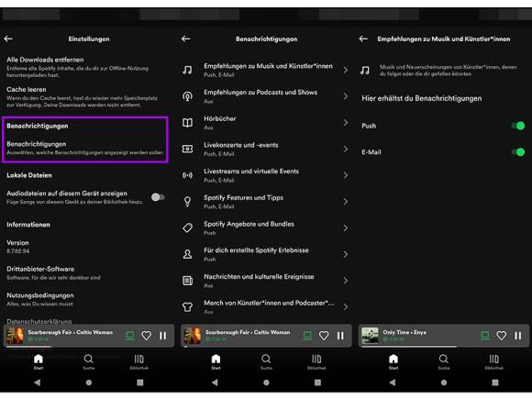The image size is (532, 399).
Task: Open device picker in Only Time player
Action: [485, 336]
